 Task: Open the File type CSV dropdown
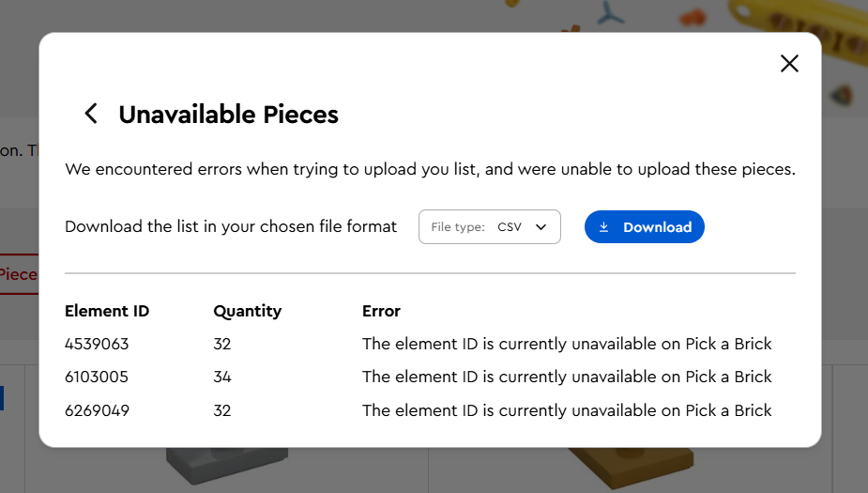click(x=489, y=227)
